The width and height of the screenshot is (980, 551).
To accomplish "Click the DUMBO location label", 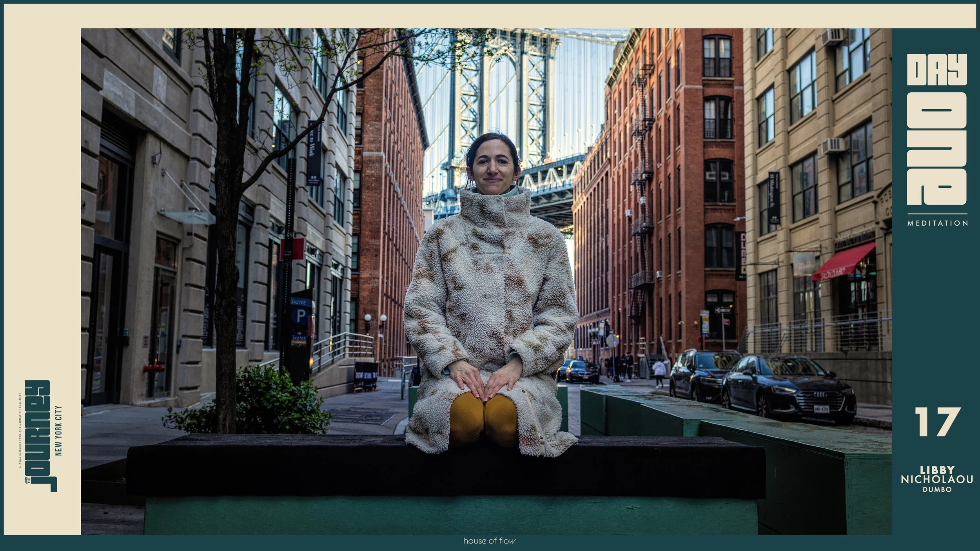I will point(936,489).
